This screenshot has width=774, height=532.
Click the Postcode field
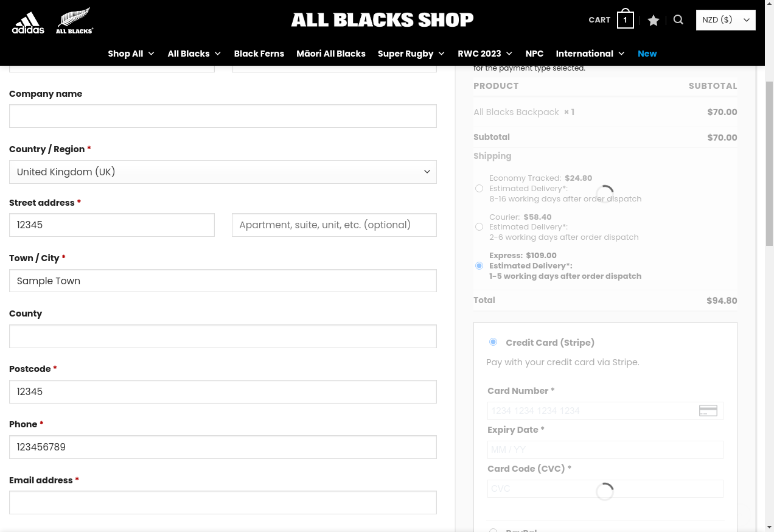(x=223, y=391)
